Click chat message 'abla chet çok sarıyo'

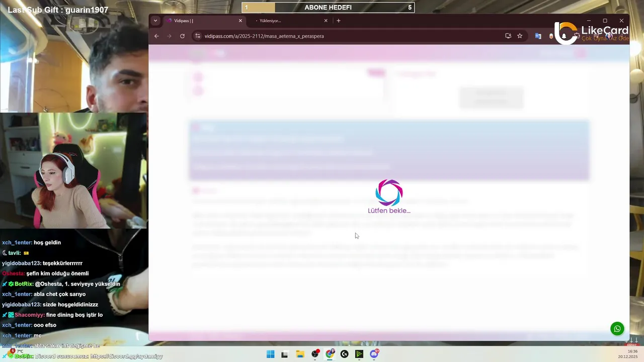point(59,294)
